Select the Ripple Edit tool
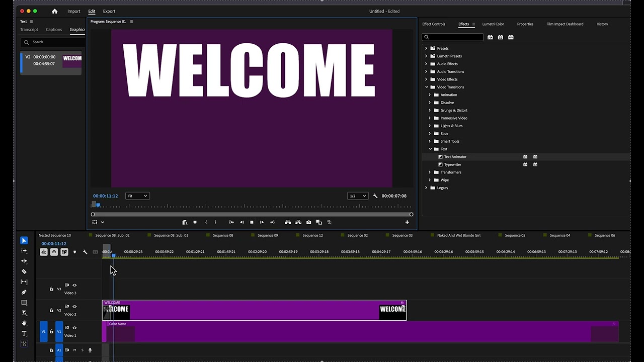This screenshot has height=362, width=644. (x=24, y=261)
